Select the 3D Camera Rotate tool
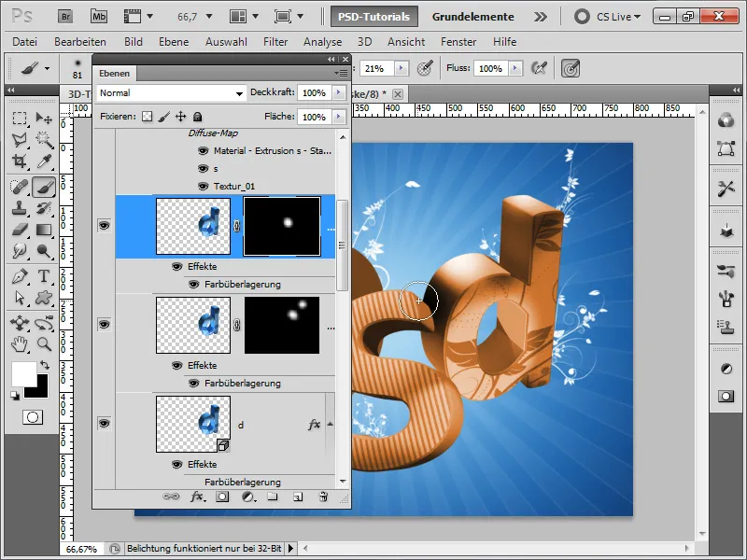This screenshot has width=747, height=560. point(44,323)
